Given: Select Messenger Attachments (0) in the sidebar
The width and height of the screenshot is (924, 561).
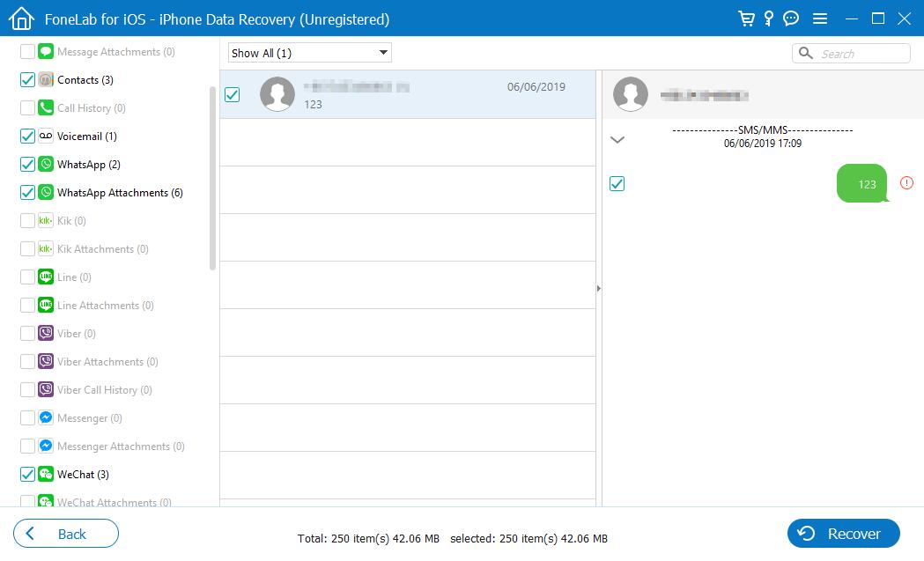Looking at the screenshot, I should click(121, 447).
